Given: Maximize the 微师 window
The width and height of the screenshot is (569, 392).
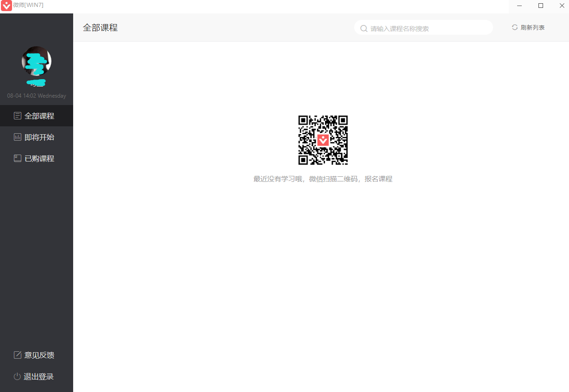Looking at the screenshot, I should click(541, 6).
